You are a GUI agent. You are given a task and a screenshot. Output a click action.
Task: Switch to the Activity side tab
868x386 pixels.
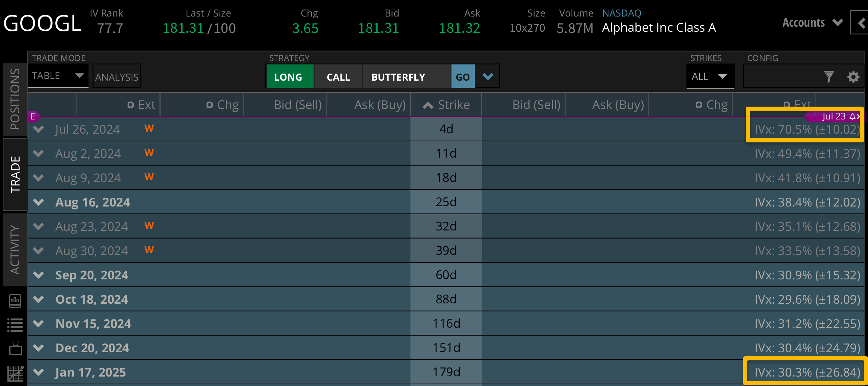(x=15, y=249)
